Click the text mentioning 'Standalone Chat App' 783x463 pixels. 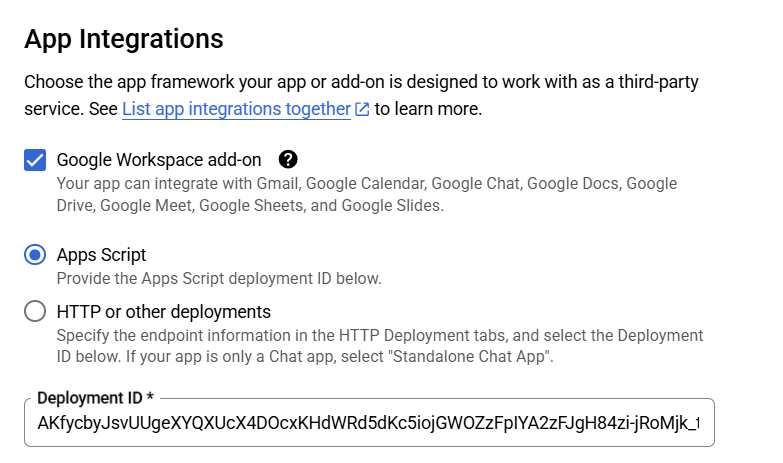pyautogui.click(x=380, y=346)
